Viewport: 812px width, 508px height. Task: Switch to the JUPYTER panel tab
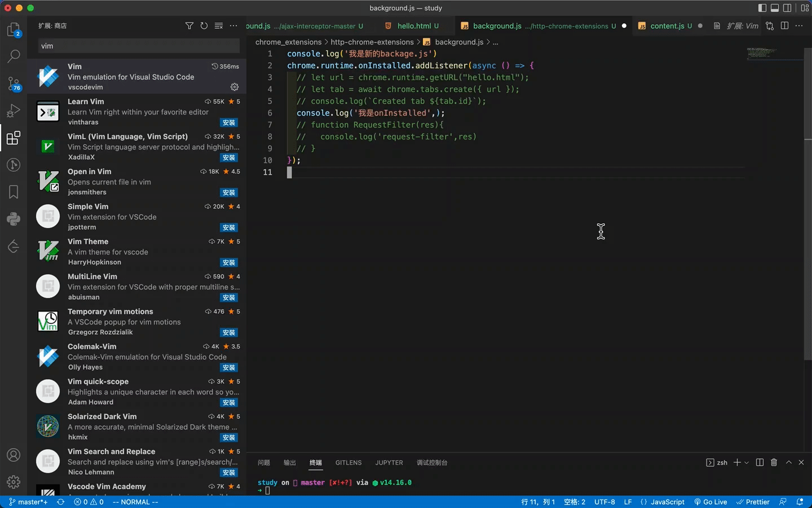coord(389,462)
